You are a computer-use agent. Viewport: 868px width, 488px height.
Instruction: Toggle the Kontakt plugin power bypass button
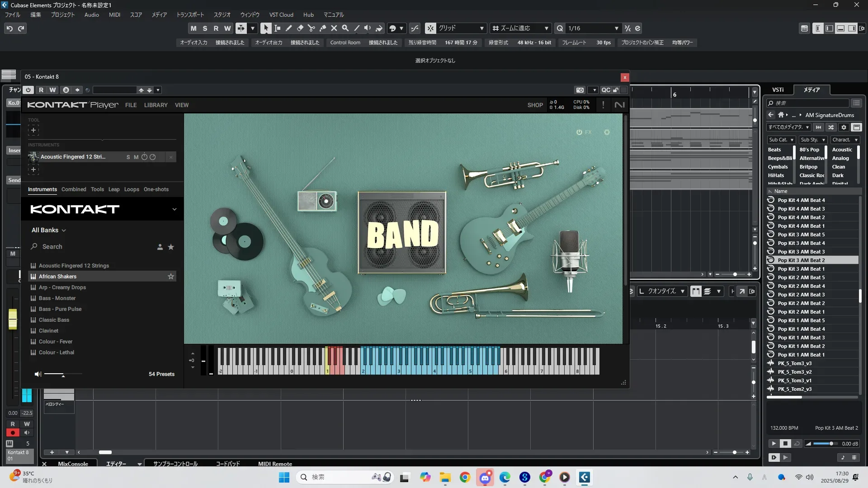(28, 90)
